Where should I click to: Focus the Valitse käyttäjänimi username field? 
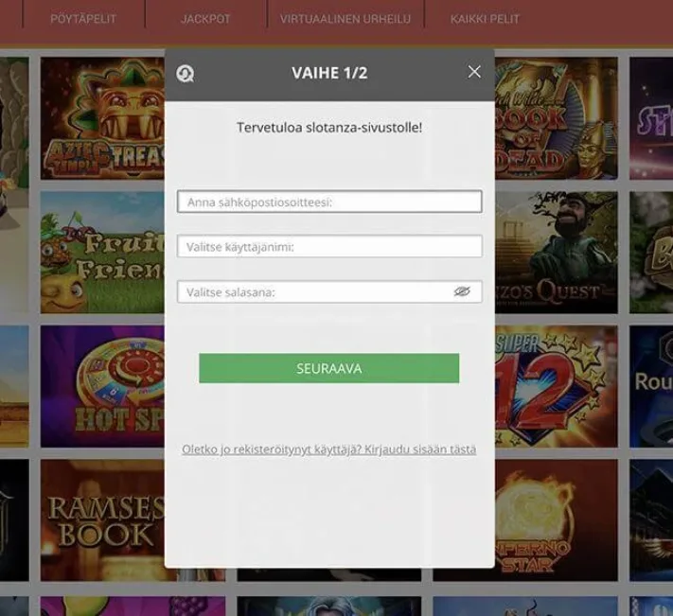click(x=329, y=246)
